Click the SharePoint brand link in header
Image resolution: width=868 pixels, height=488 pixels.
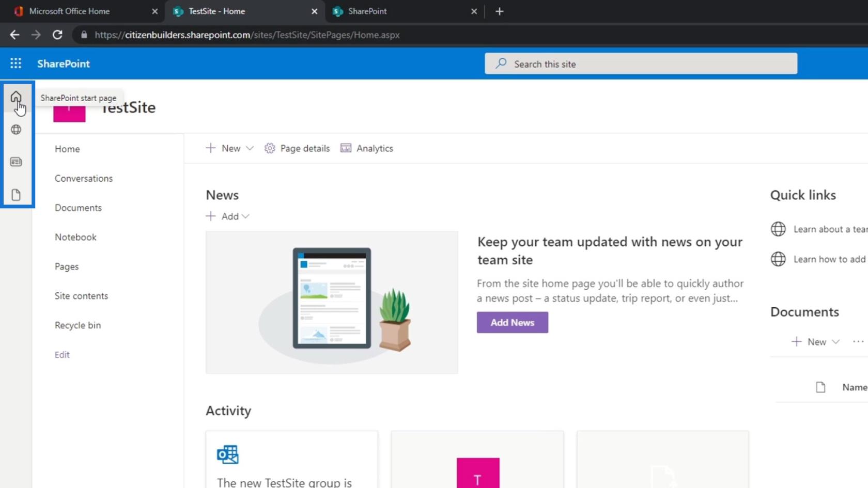pyautogui.click(x=64, y=64)
